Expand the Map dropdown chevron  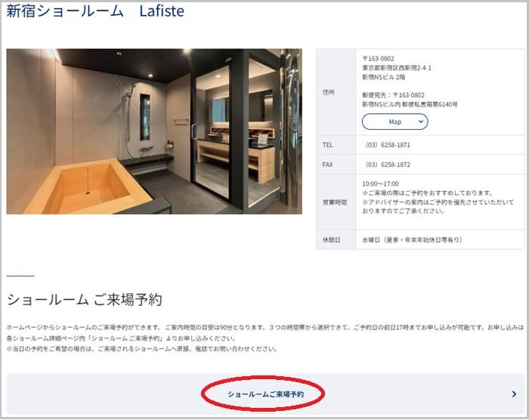[x=421, y=122]
